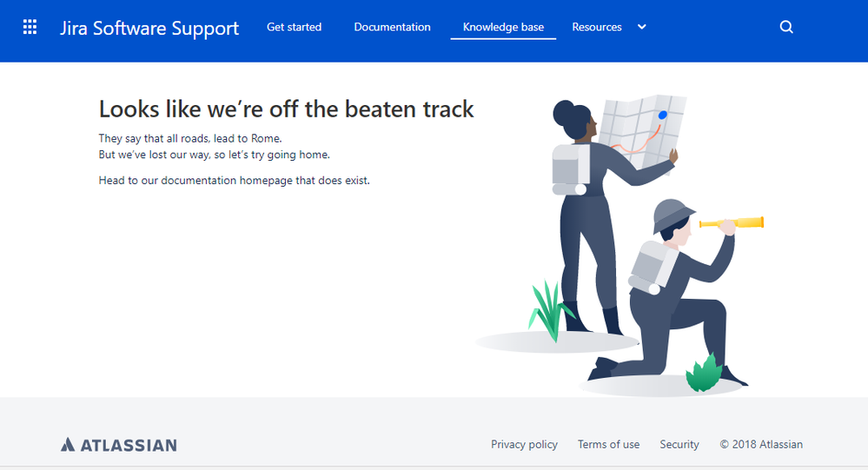Open the Privacy policy link
This screenshot has height=470, width=868.
tap(524, 445)
